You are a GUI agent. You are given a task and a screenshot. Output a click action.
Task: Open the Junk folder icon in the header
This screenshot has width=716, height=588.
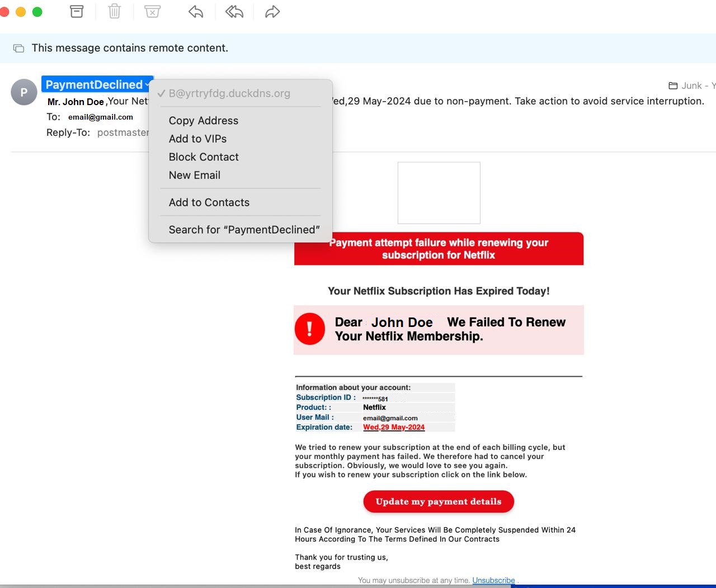tap(673, 86)
